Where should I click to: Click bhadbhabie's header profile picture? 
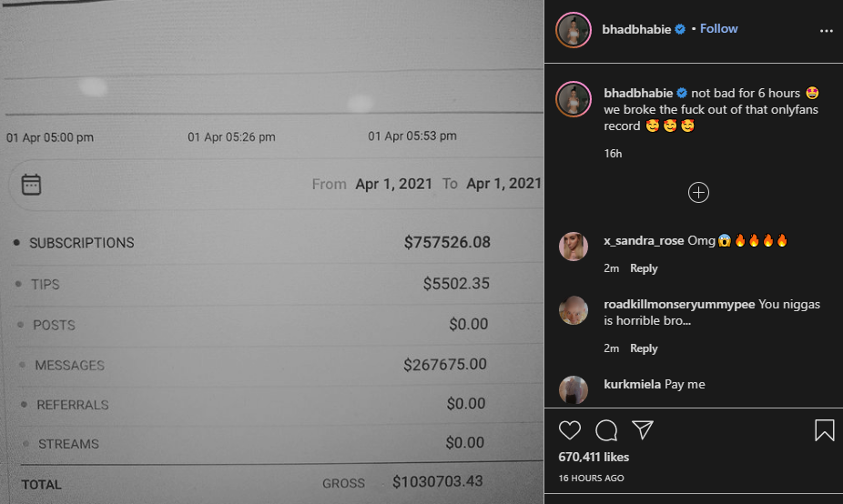coord(574,30)
